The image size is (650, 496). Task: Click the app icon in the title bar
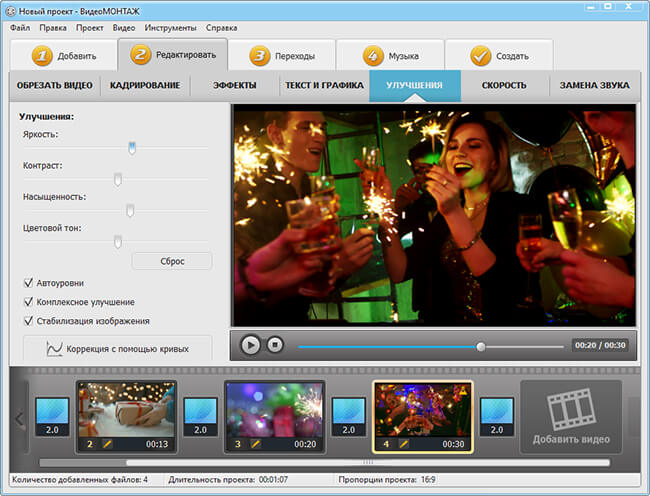(x=10, y=11)
